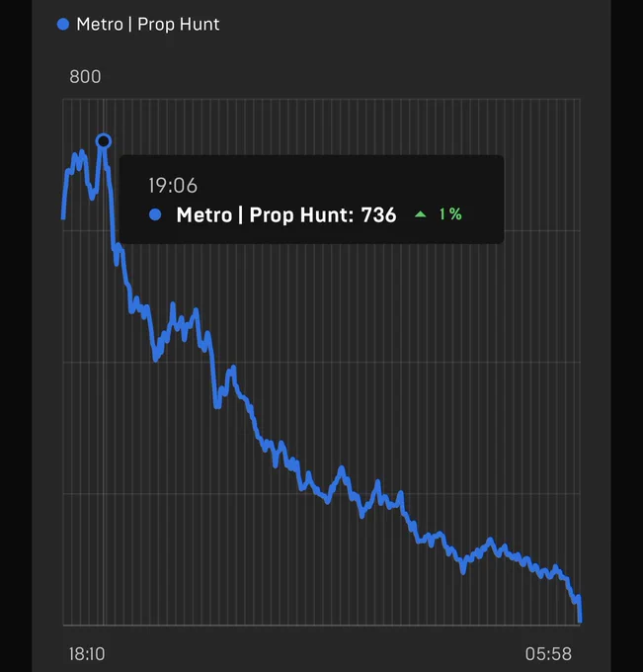Click the blue legend dot beside Metro | Prop Hunt at top

click(x=63, y=25)
